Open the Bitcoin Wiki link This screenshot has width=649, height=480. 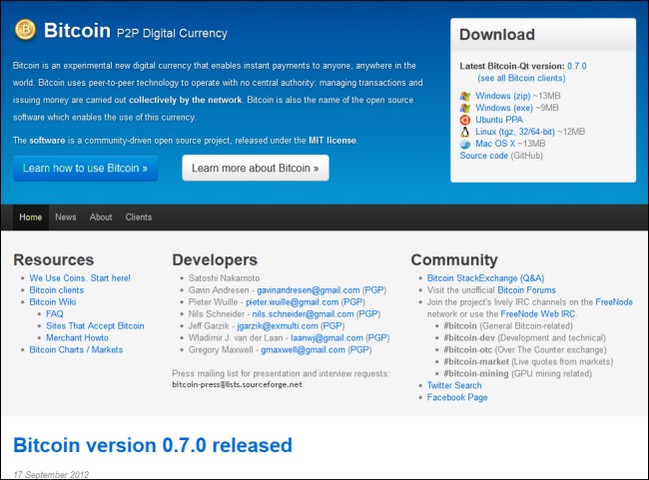pyautogui.click(x=53, y=302)
